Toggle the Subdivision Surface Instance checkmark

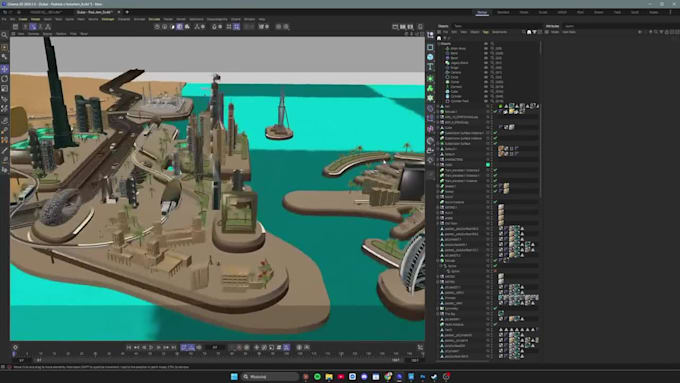495,138
